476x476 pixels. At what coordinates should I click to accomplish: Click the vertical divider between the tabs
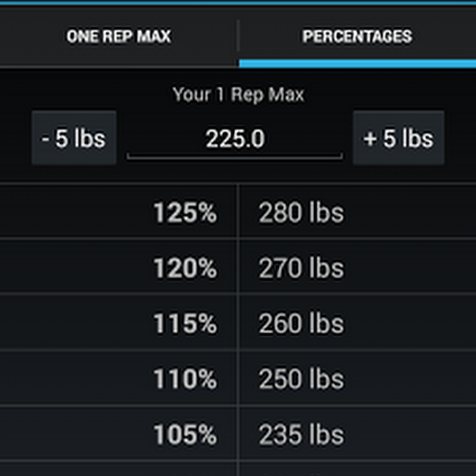click(x=239, y=36)
